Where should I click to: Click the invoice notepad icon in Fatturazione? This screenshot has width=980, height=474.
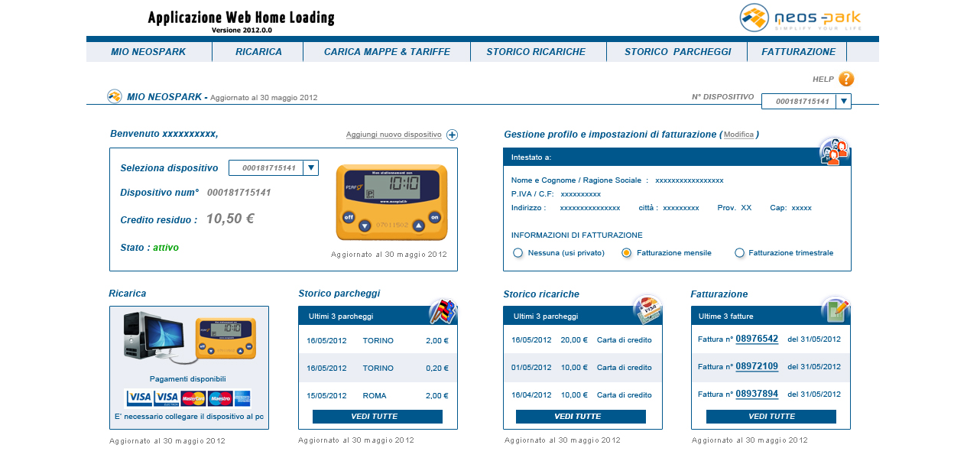coord(836,310)
